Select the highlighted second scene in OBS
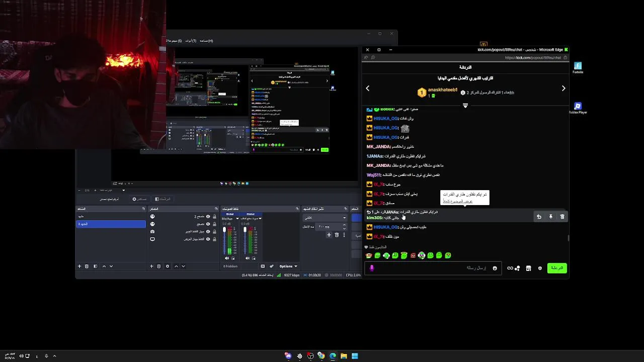 [x=111, y=224]
